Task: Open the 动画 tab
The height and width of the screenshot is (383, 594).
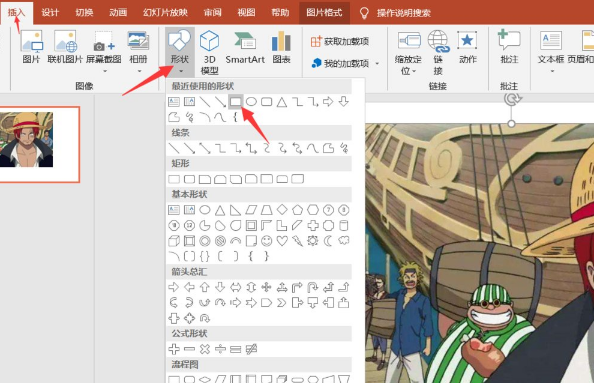Action: 118,13
